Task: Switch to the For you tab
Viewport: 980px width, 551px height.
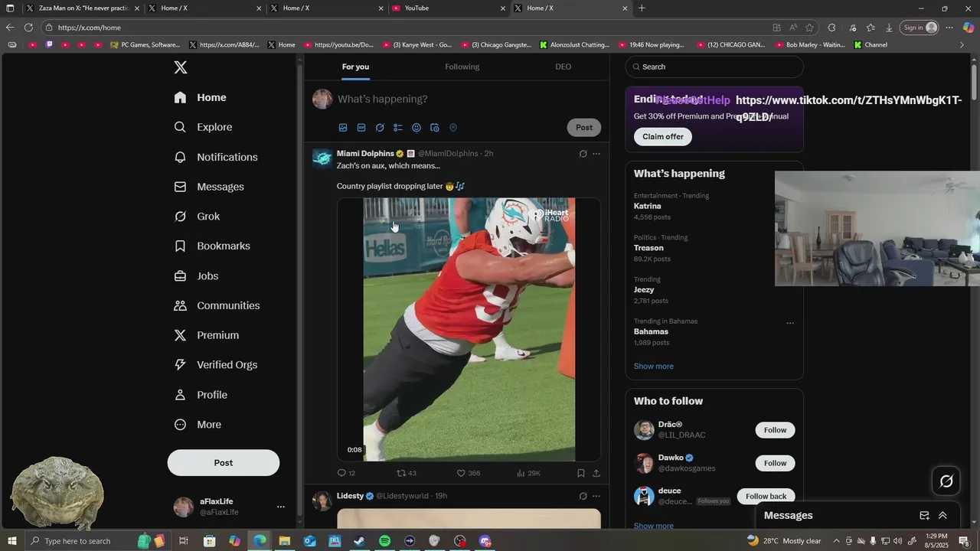Action: pyautogui.click(x=355, y=67)
